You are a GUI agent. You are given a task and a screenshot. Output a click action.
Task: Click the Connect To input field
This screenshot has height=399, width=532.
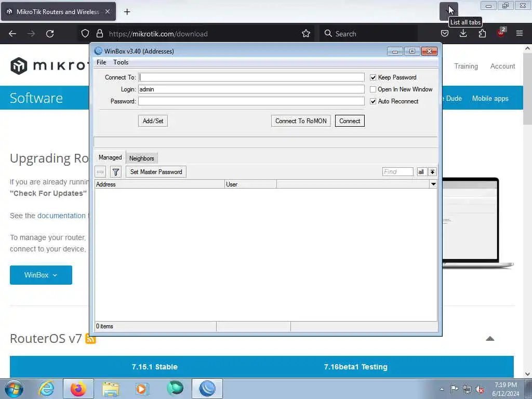(251, 77)
